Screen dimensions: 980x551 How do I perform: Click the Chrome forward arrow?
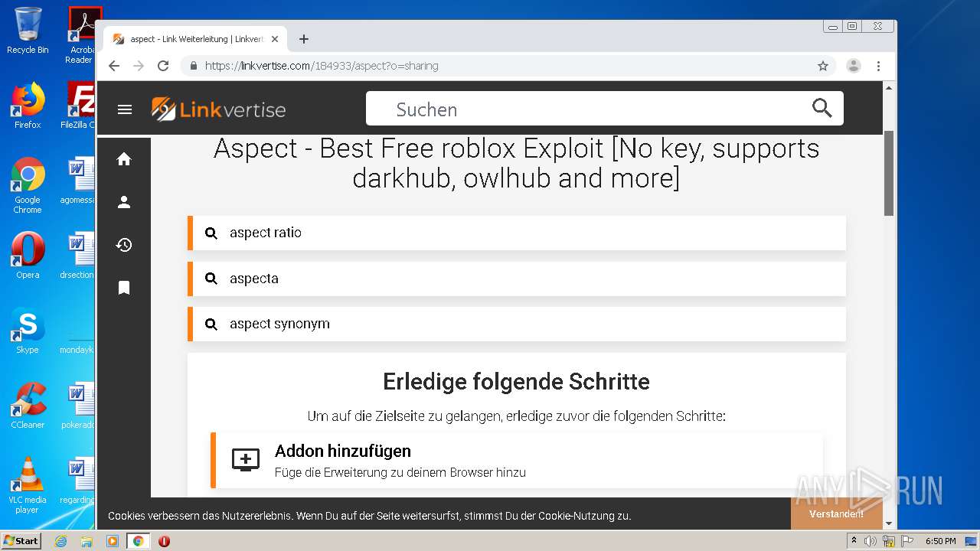coord(139,66)
